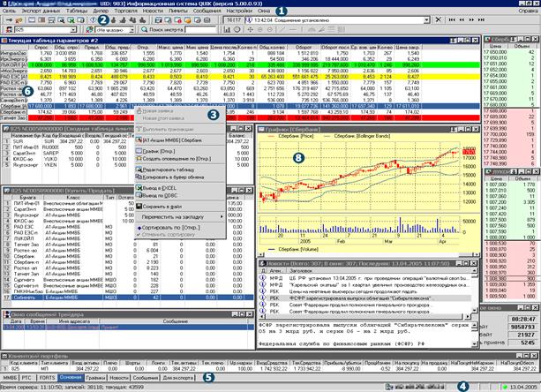Click the news icon beside 13:42:04 message

[248, 20]
